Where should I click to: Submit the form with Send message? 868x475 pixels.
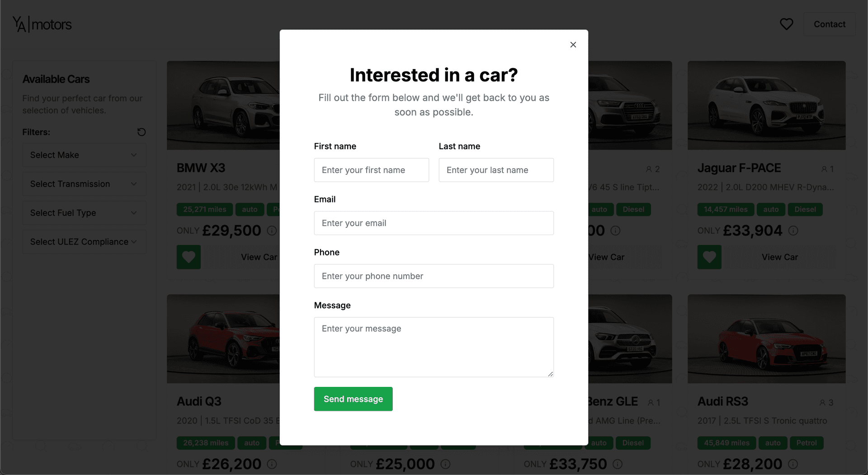(353, 399)
